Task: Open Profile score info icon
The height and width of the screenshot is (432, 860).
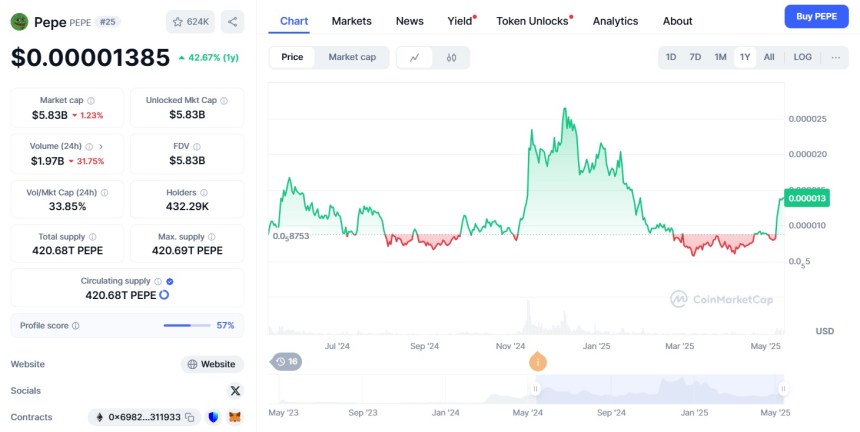Action: (76, 326)
